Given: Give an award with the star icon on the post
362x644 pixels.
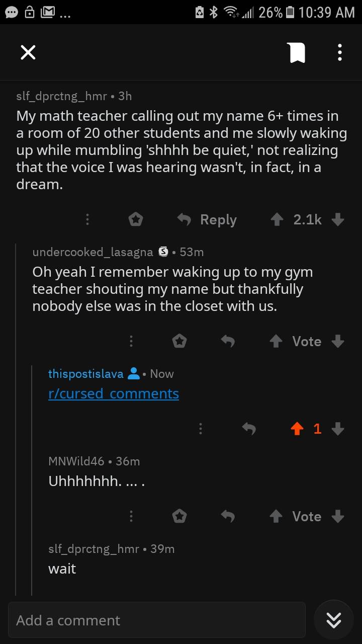Looking at the screenshot, I should (x=135, y=219).
